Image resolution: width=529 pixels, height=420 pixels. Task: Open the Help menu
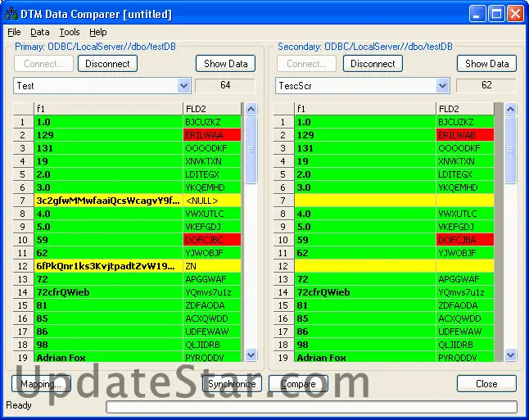pos(97,32)
